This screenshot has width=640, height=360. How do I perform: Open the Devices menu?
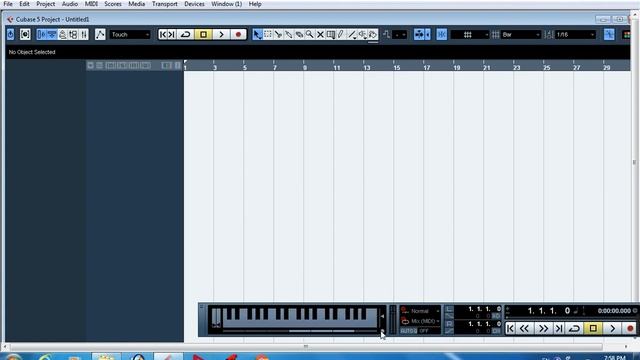(194, 4)
